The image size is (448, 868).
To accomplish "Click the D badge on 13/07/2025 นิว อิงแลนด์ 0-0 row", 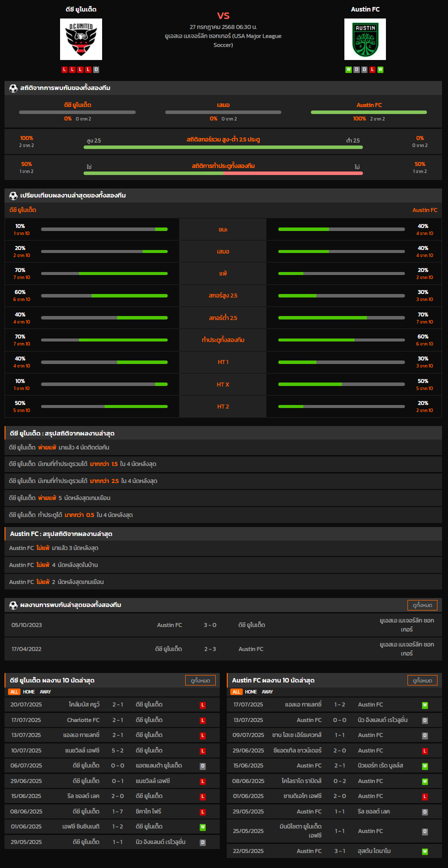I will [x=425, y=720].
